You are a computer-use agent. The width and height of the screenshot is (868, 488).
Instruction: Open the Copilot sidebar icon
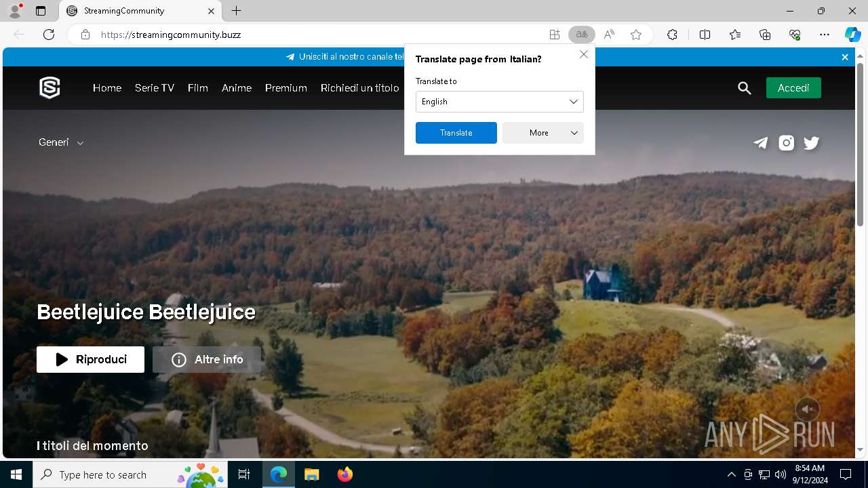(x=852, y=35)
